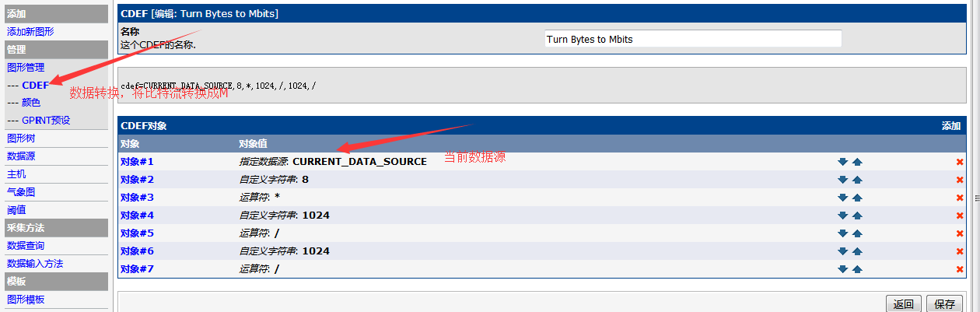Focus the 名称 text field

pos(693,39)
